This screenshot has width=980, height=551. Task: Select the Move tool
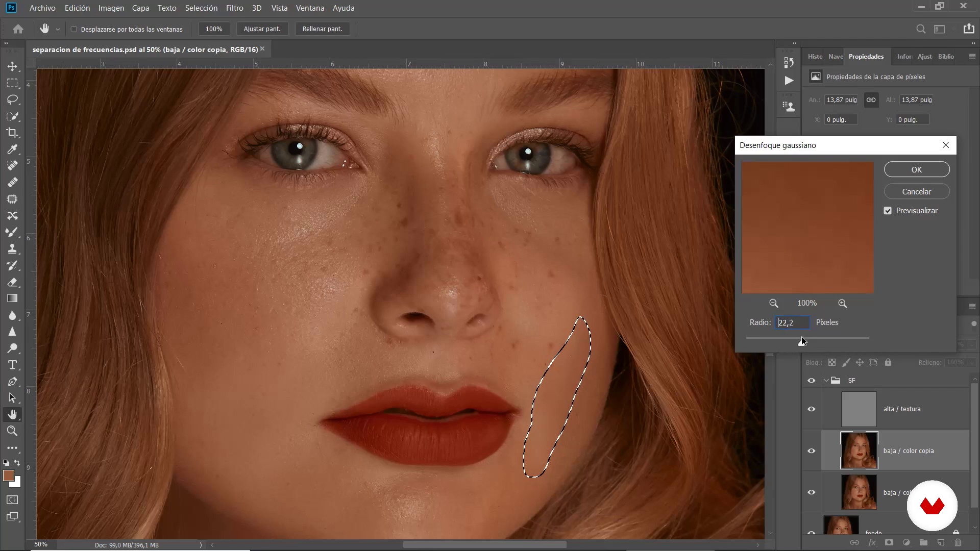12,66
